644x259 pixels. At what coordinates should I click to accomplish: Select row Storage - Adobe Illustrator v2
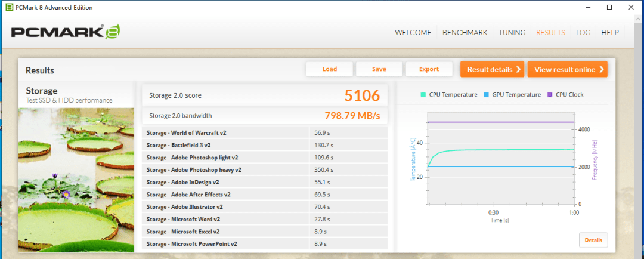tap(265, 206)
